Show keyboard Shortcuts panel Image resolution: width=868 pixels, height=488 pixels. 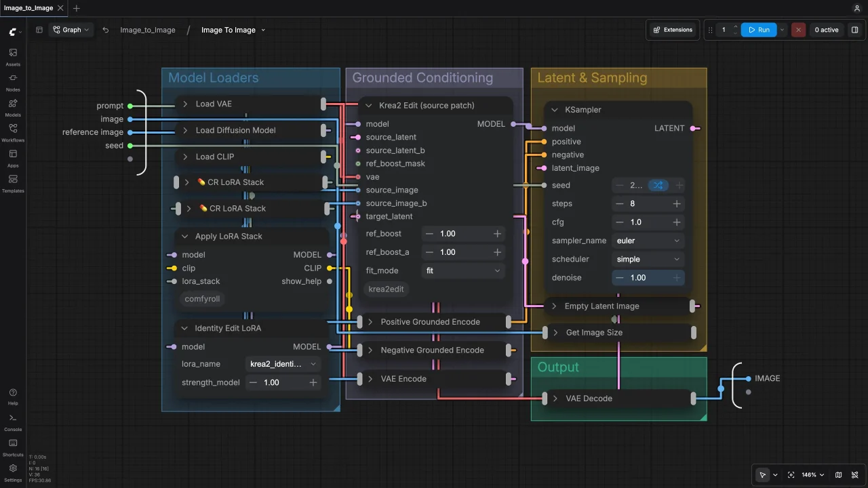[x=13, y=447]
